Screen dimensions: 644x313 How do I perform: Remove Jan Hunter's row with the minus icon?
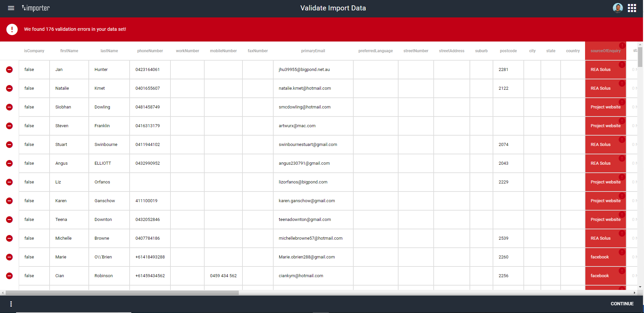click(9, 70)
